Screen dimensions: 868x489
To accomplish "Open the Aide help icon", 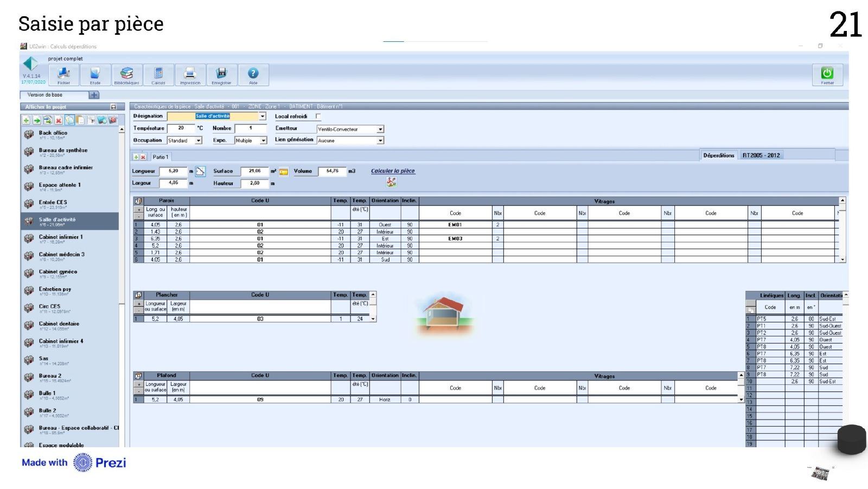I will [253, 75].
